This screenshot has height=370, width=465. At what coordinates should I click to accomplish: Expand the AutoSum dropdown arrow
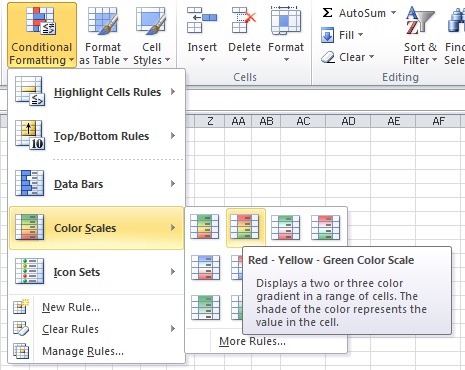pyautogui.click(x=394, y=13)
